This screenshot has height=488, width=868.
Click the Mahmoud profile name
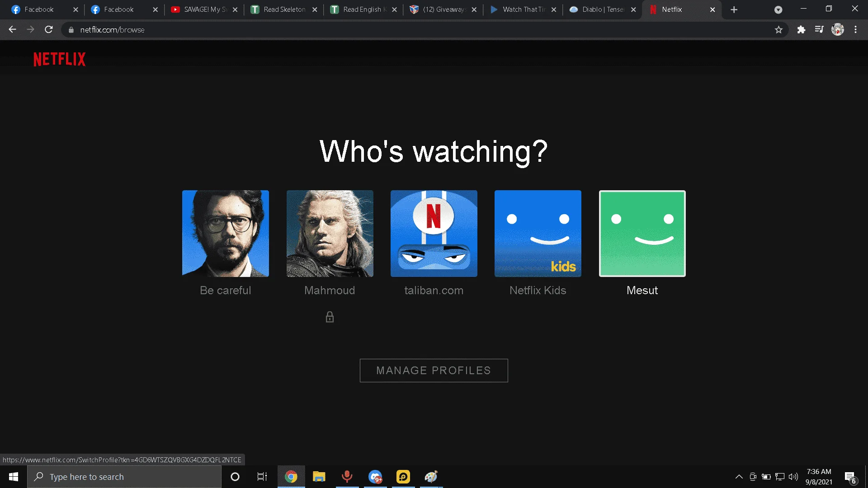click(x=330, y=291)
